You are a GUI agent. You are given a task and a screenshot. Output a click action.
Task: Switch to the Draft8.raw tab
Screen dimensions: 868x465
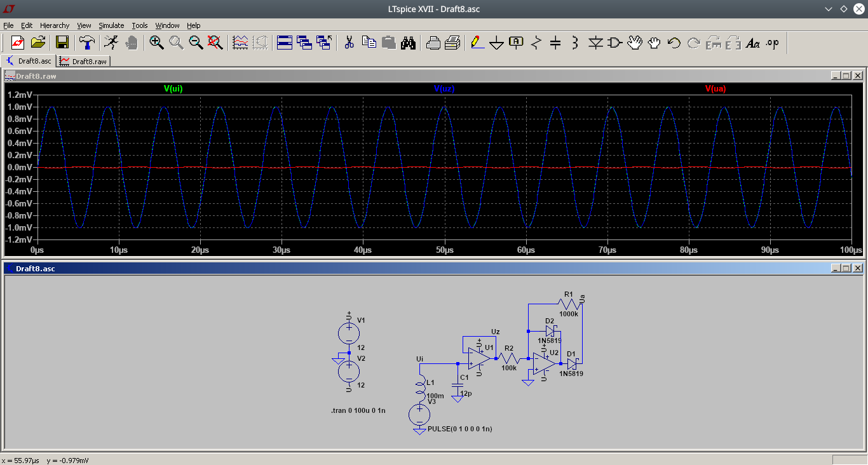click(x=84, y=61)
